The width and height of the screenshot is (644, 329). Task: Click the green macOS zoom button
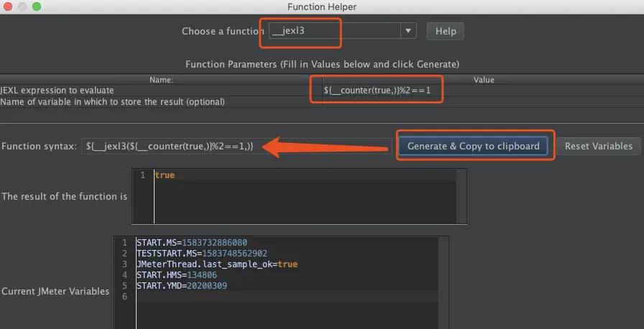point(37,6)
